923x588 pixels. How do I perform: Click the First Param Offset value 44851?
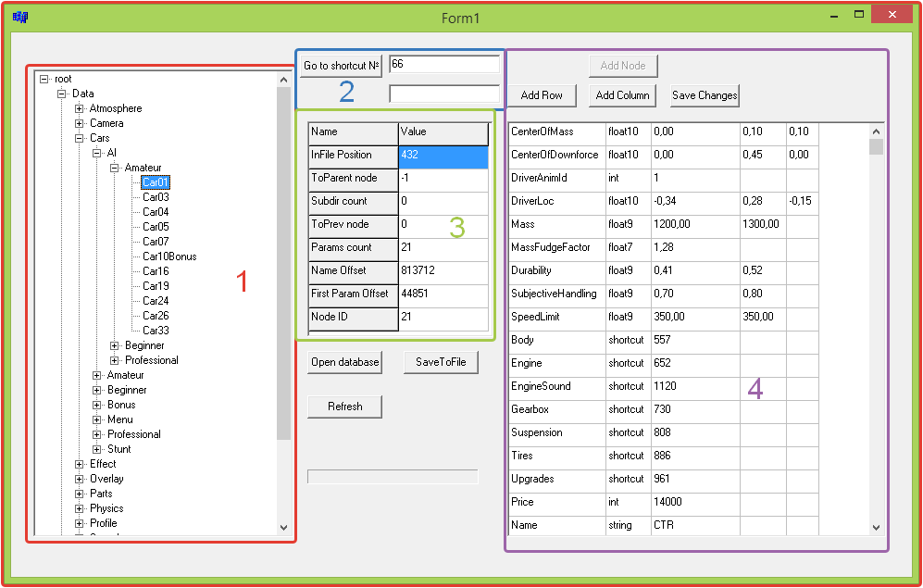[443, 296]
